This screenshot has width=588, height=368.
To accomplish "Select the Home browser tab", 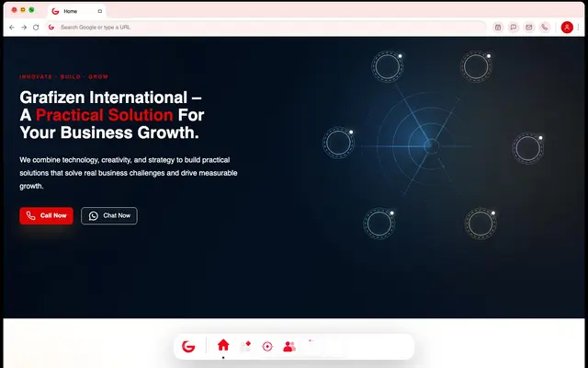I will pyautogui.click(x=77, y=11).
